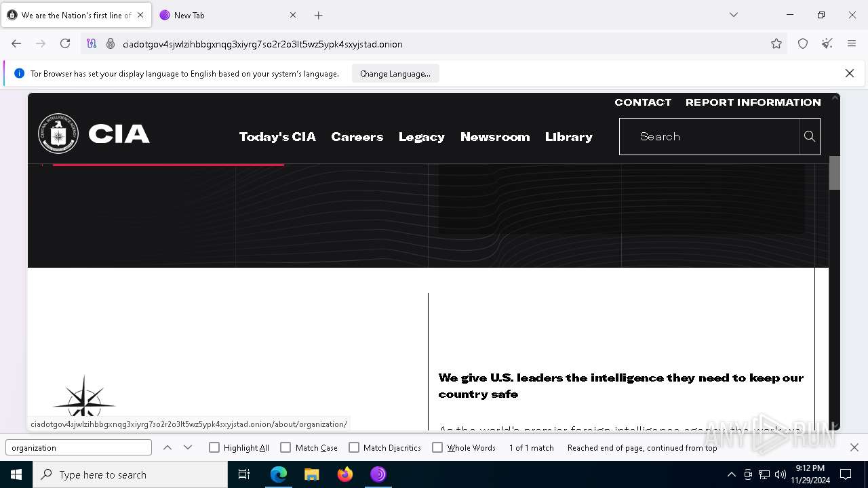Open Today's CIA menu
868x488 pixels.
[277, 136]
